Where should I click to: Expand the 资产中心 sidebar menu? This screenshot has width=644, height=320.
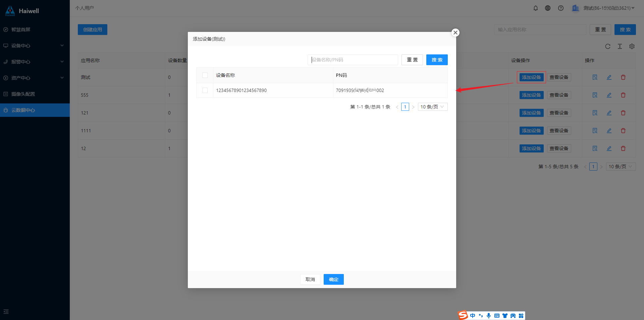point(35,78)
